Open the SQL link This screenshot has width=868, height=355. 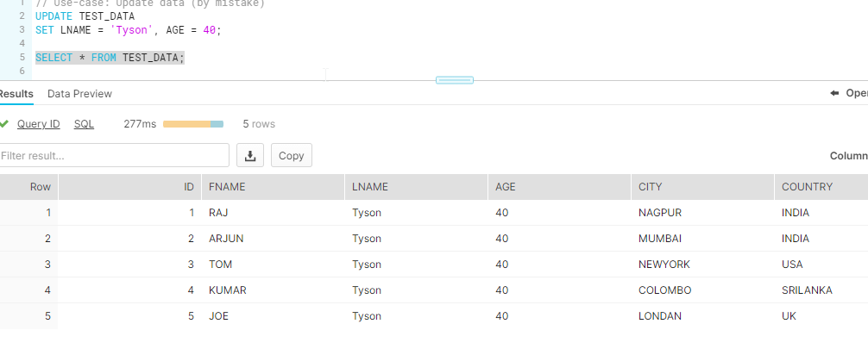(85, 124)
